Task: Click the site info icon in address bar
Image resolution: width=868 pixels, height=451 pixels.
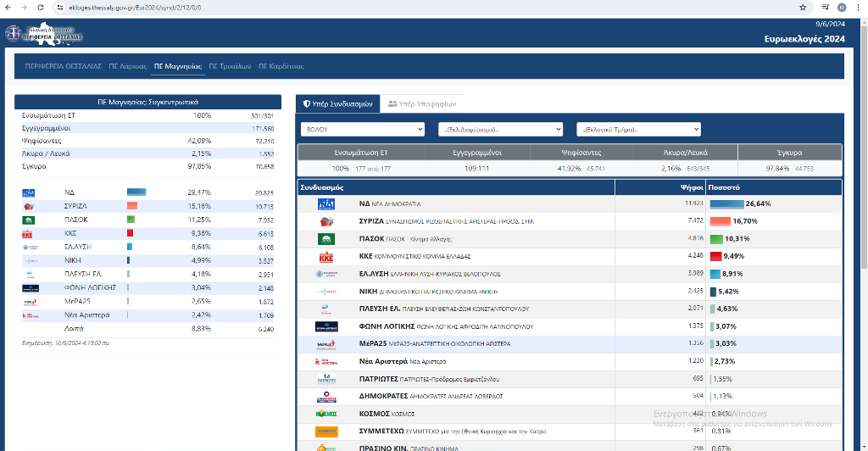Action: (60, 7)
